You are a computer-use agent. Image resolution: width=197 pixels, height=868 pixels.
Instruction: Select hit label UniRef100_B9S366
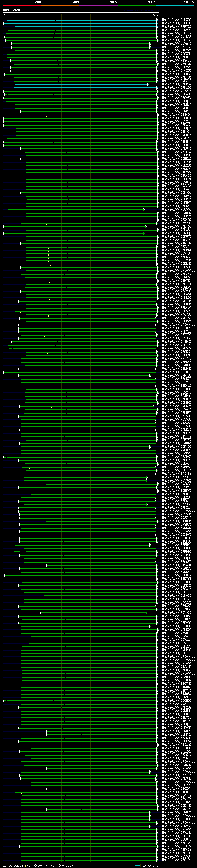point(177,338)
